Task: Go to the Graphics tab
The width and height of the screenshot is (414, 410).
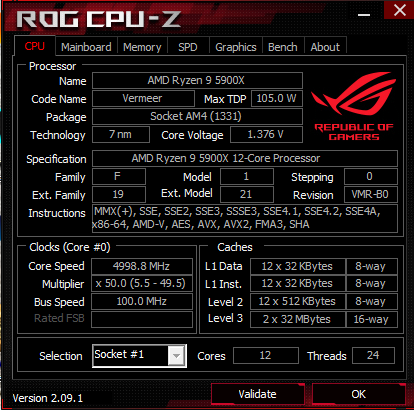Action: point(236,47)
